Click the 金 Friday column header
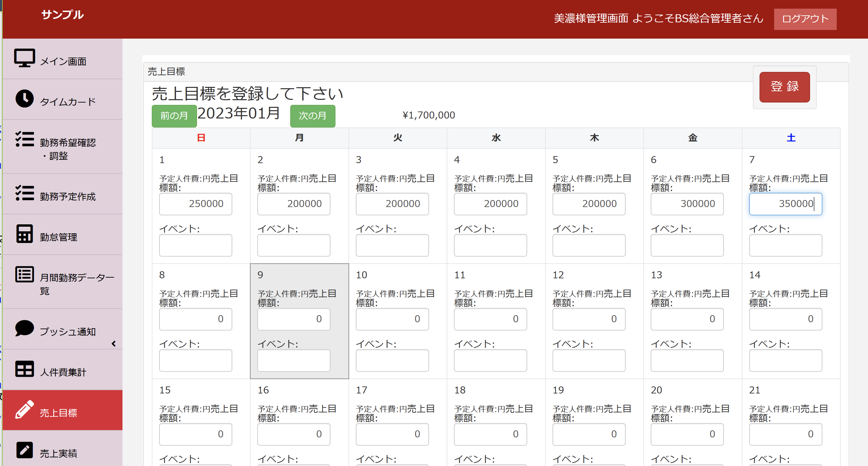 693,138
